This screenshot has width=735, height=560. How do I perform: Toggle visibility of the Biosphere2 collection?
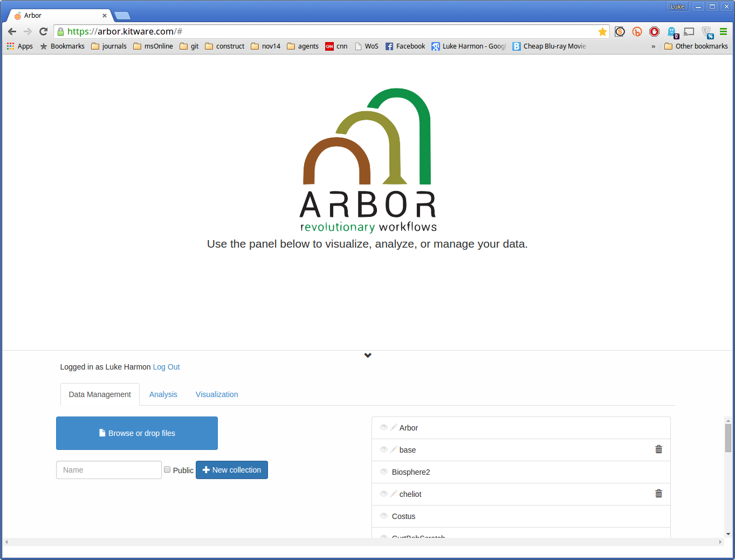point(384,472)
